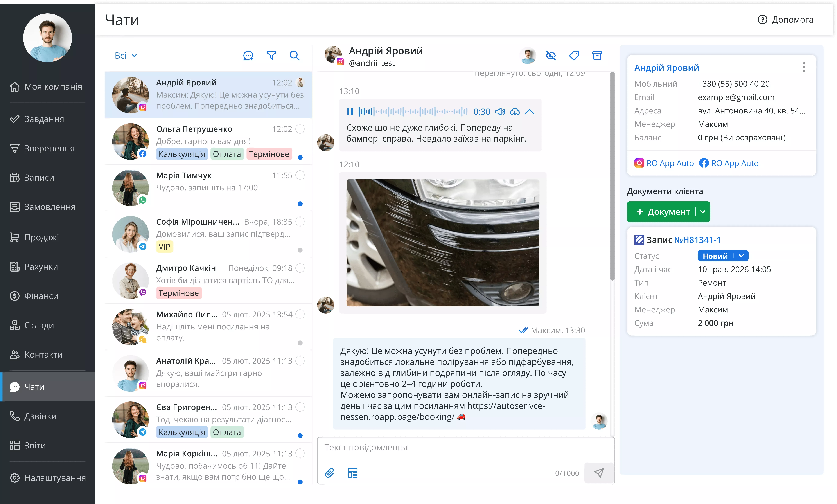Attach a file with the paperclip icon
Viewport: 837px width, 504px height.
pyautogui.click(x=329, y=473)
